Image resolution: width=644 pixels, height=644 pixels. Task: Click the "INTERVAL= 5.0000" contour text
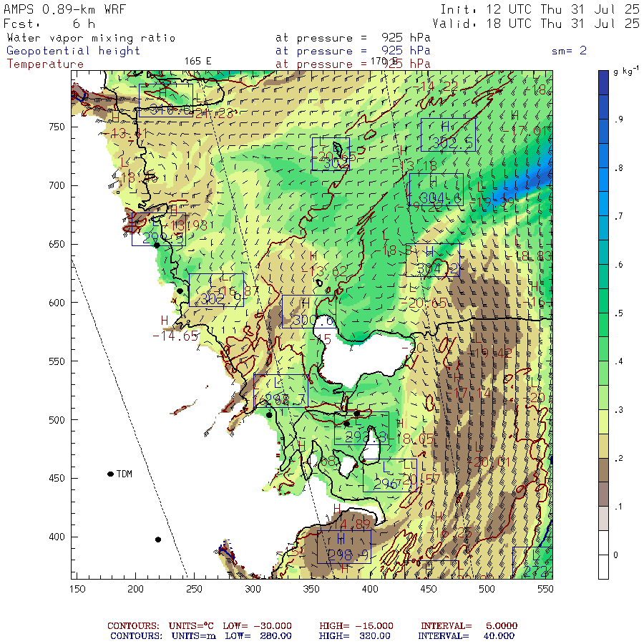pyautogui.click(x=469, y=626)
